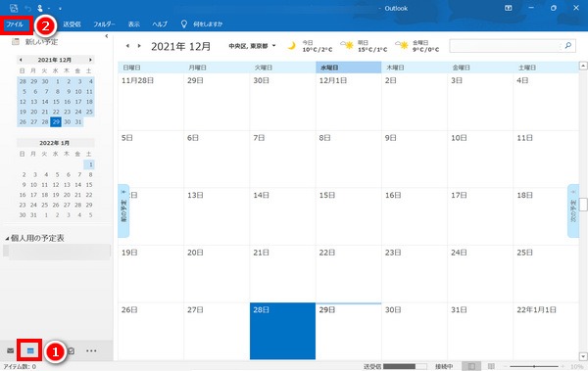Switch to Mail using the envelope icon

10,350
